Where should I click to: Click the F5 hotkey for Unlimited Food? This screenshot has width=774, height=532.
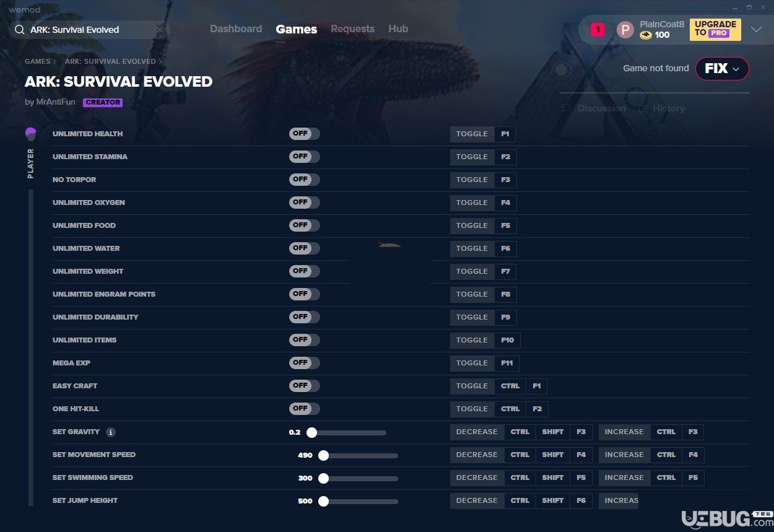pyautogui.click(x=506, y=225)
